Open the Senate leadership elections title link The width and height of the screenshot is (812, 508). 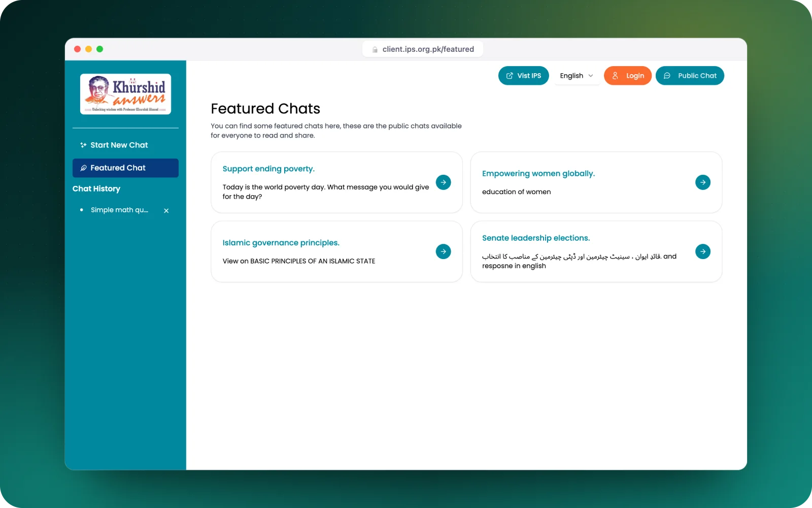click(536, 238)
